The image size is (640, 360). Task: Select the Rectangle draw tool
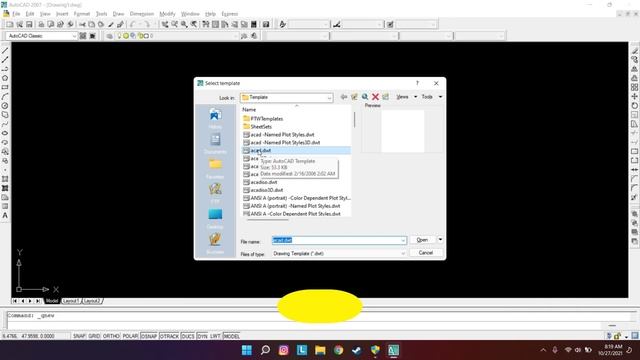5,87
